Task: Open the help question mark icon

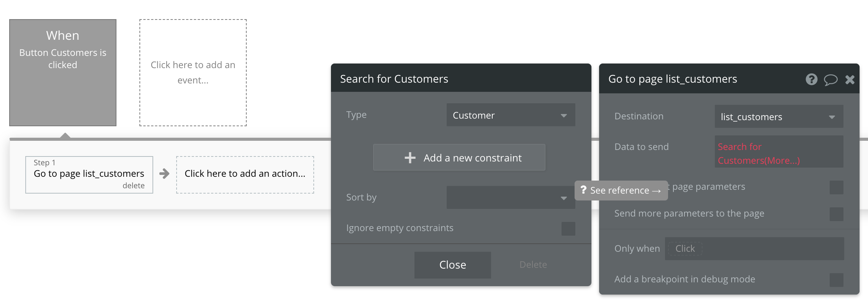Action: (811, 79)
